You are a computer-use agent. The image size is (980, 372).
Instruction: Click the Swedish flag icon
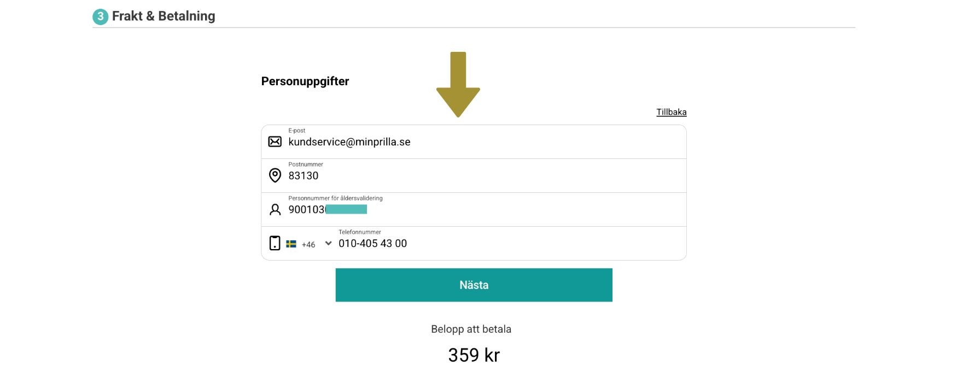291,244
